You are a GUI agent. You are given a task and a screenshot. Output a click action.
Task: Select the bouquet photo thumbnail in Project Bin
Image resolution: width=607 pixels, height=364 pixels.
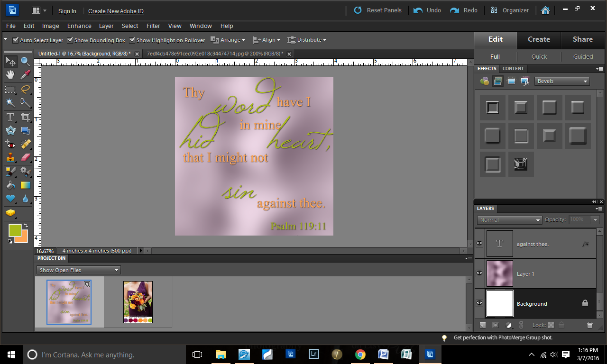coord(138,302)
